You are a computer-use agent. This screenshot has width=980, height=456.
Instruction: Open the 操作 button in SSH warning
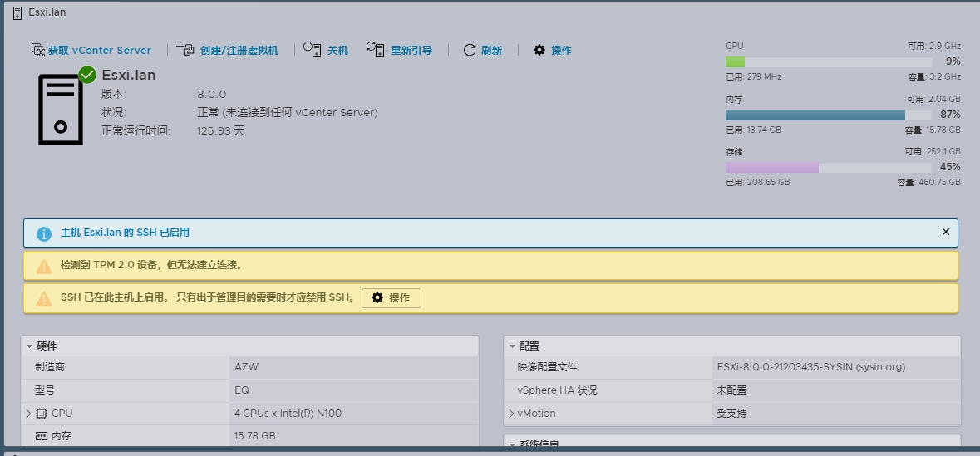[392, 298]
